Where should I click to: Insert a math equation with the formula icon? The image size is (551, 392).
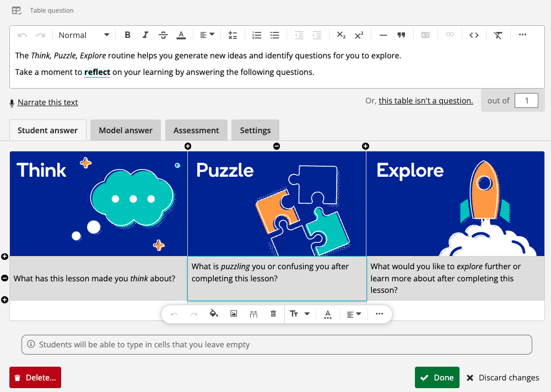(x=233, y=35)
